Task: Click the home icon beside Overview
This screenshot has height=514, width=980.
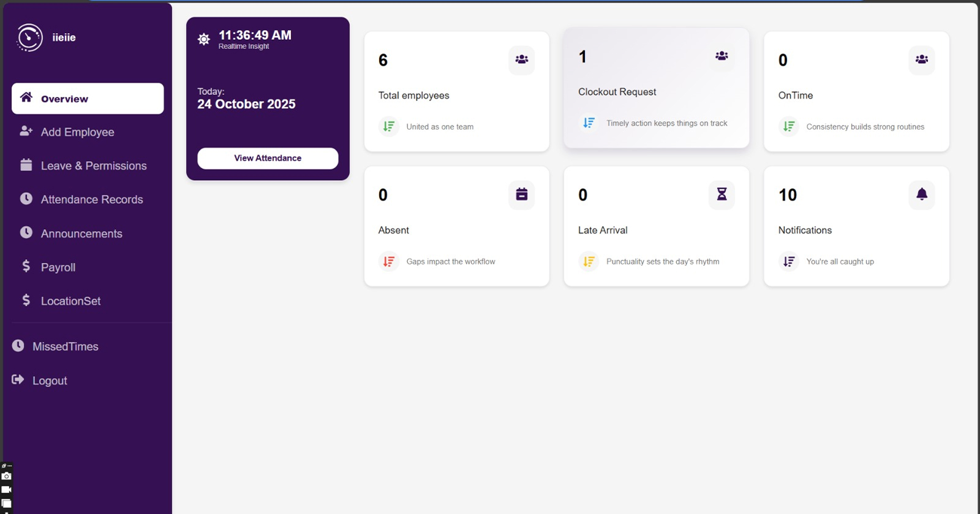Action: coord(26,97)
